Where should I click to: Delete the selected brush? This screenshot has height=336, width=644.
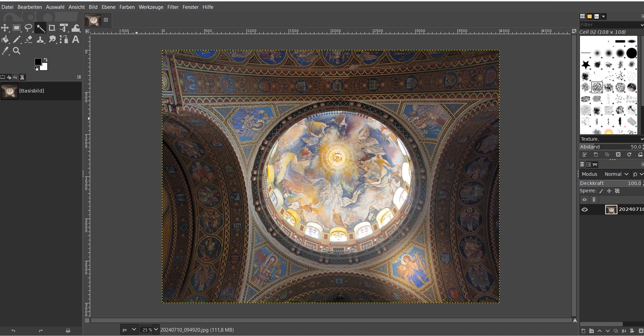pos(618,154)
